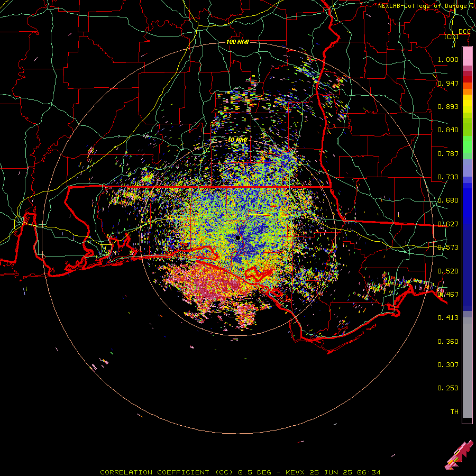The image size is (476, 476).
Task: Click the College of DuPage logo in corner
Action: click(x=460, y=455)
